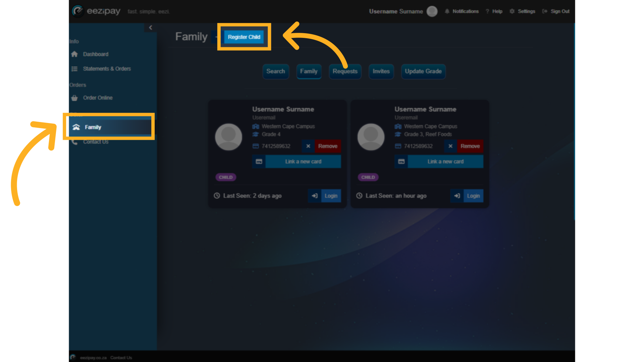Open the Update Grade tab
Image resolution: width=644 pixels, height=362 pixels.
[x=423, y=71]
